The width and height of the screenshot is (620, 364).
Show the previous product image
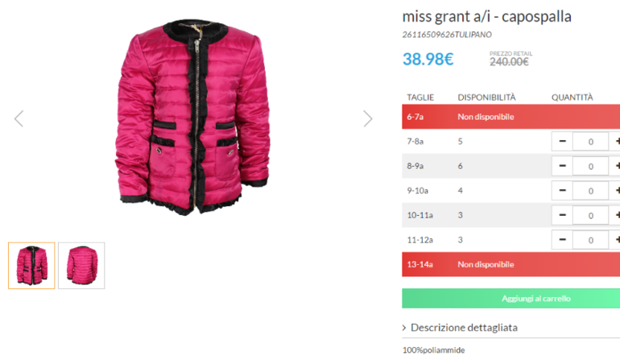tap(19, 118)
